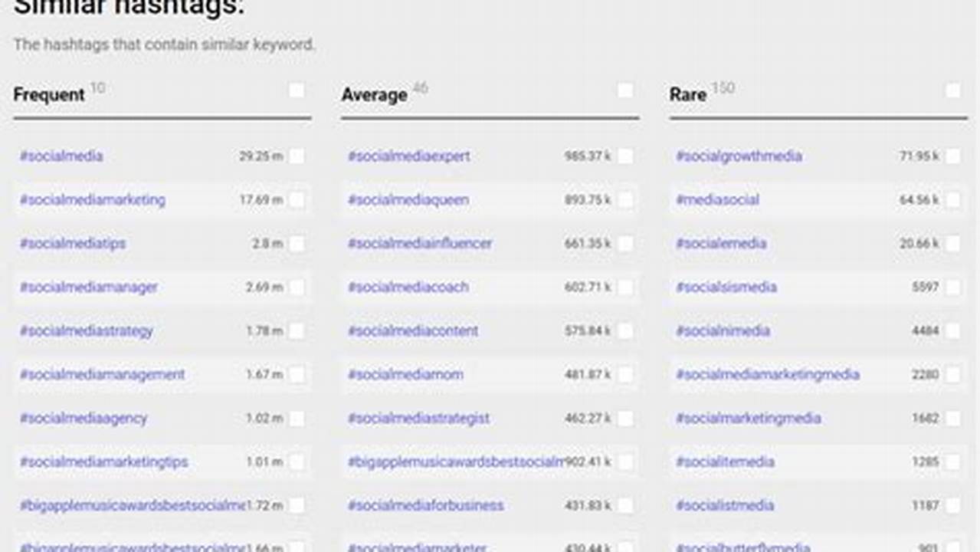Screen dimensions: 980x552
Task: Check the box next to #socialitemedia
Action: click(953, 462)
